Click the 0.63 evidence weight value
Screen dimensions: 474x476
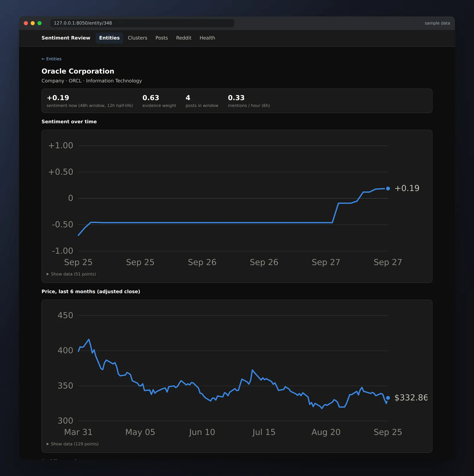pyautogui.click(x=151, y=98)
